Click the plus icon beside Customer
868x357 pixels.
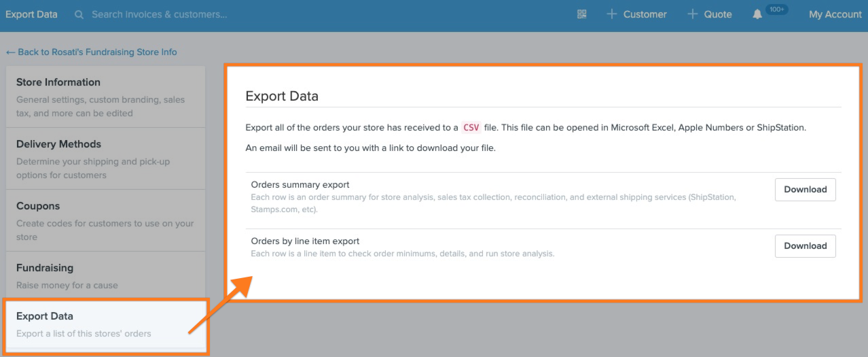[611, 14]
